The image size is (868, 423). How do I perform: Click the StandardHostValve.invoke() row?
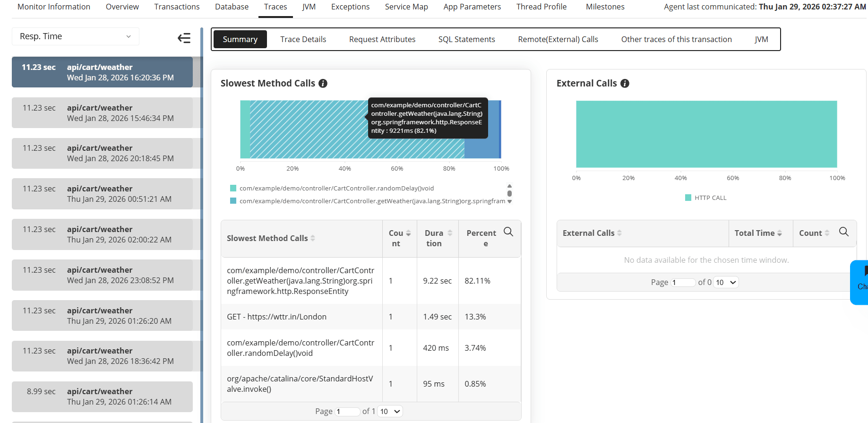371,384
